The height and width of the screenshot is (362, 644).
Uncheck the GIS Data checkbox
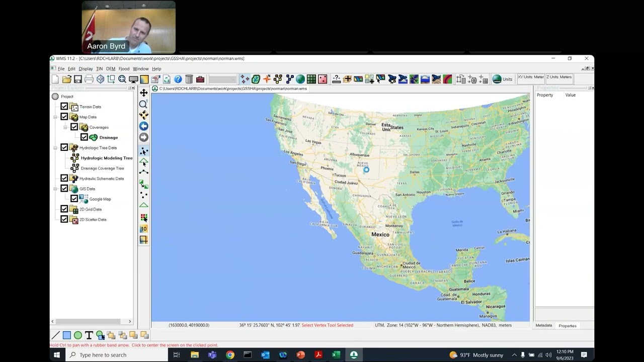coord(64,189)
